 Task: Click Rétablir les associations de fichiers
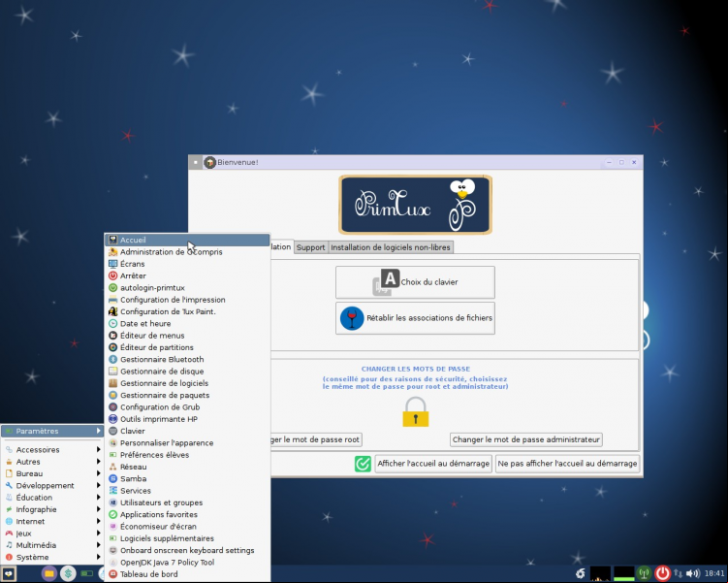[x=415, y=318]
